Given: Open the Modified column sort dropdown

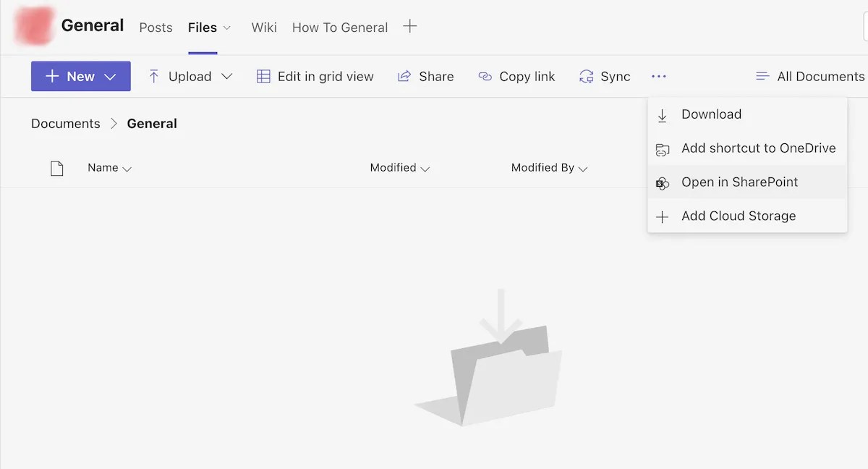Looking at the screenshot, I should point(427,167).
